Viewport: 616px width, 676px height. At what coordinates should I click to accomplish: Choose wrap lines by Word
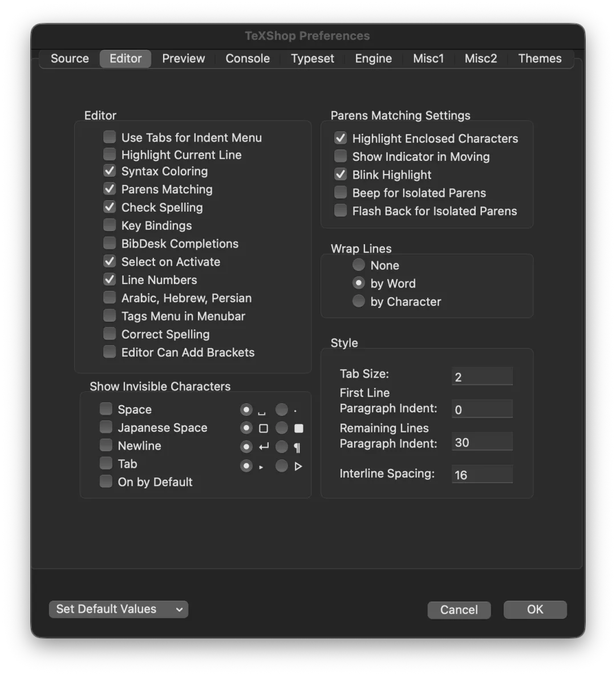(358, 283)
